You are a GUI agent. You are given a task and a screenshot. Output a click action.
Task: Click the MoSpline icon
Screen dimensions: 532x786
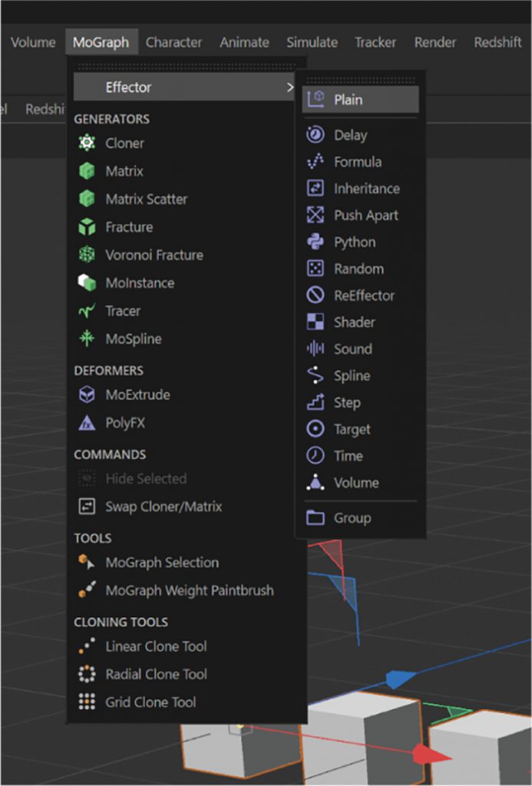point(86,339)
